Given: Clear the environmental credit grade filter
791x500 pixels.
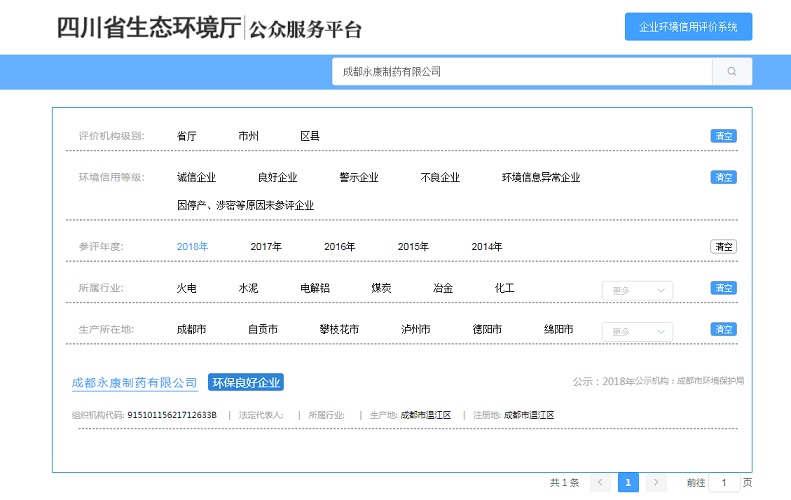Looking at the screenshot, I should [x=723, y=177].
